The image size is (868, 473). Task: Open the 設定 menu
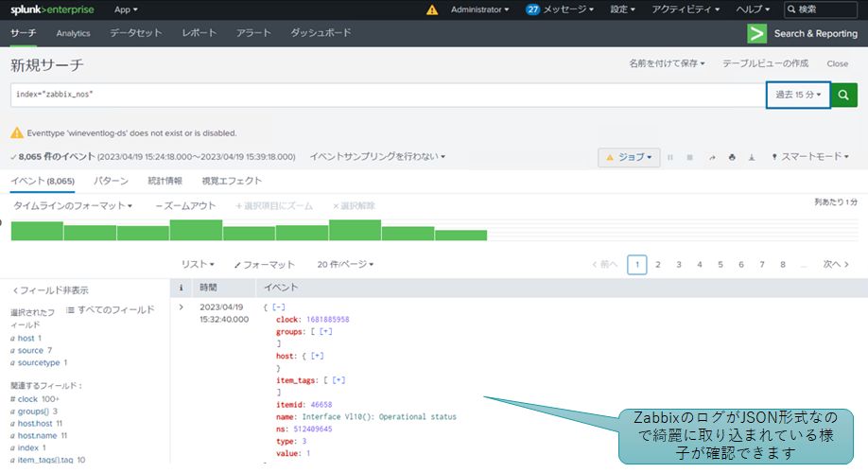point(622,9)
